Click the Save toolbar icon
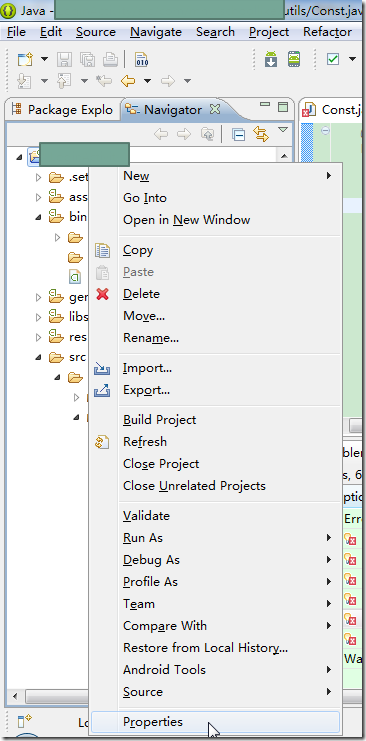The width and height of the screenshot is (366, 741). point(64,60)
